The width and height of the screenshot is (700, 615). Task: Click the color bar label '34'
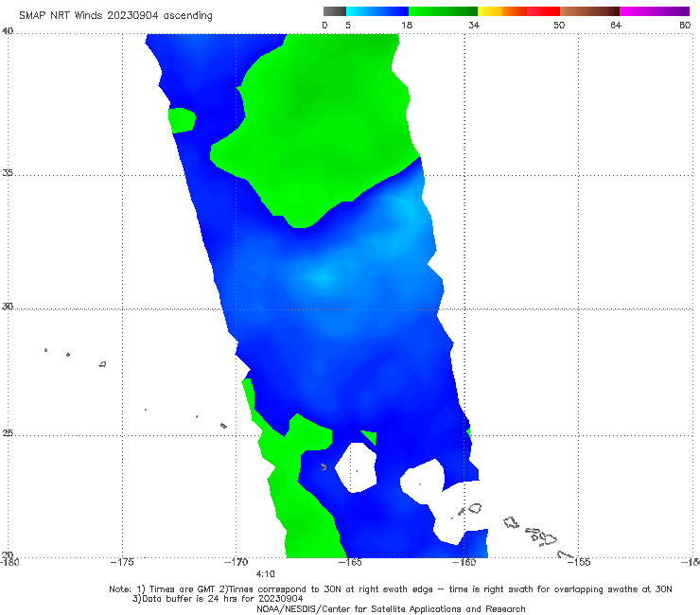pos(474,25)
